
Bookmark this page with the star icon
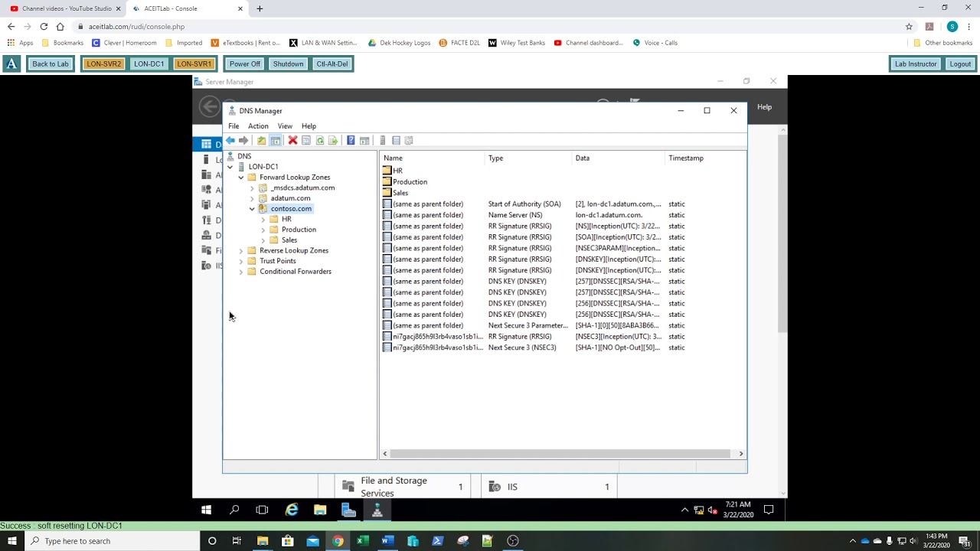(x=909, y=26)
